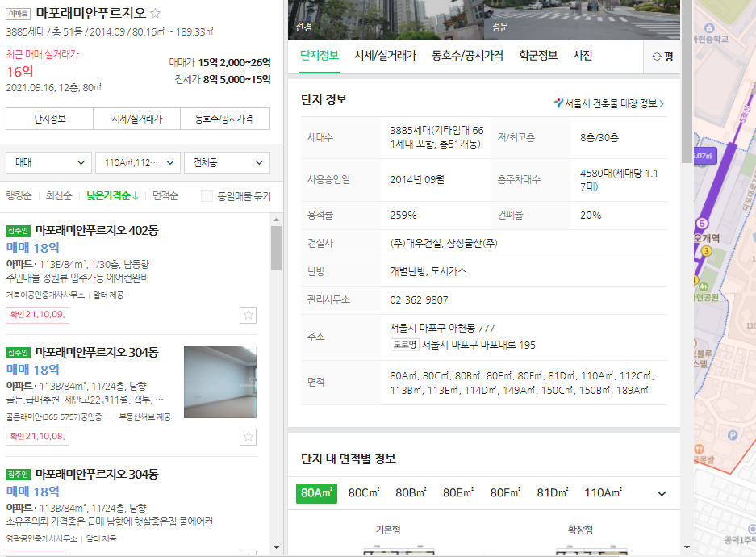Click the 건설사 value (주)대우건설, 삼성물산(주)
The height and width of the screenshot is (557, 756).
click(444, 243)
